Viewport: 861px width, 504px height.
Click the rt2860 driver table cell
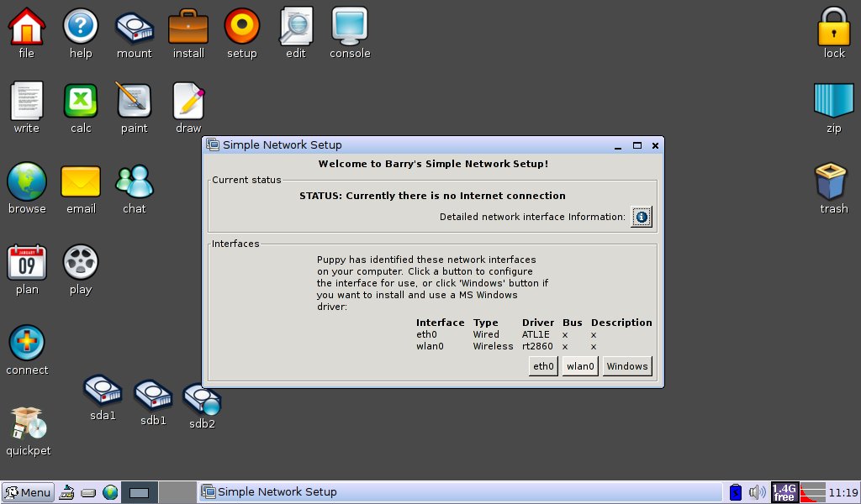click(x=537, y=347)
